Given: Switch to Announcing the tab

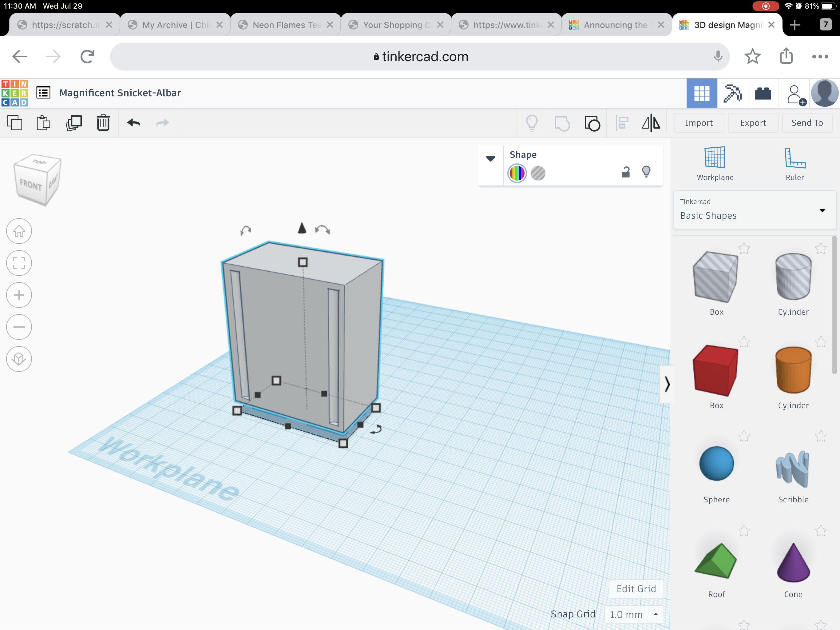Looking at the screenshot, I should coord(617,25).
